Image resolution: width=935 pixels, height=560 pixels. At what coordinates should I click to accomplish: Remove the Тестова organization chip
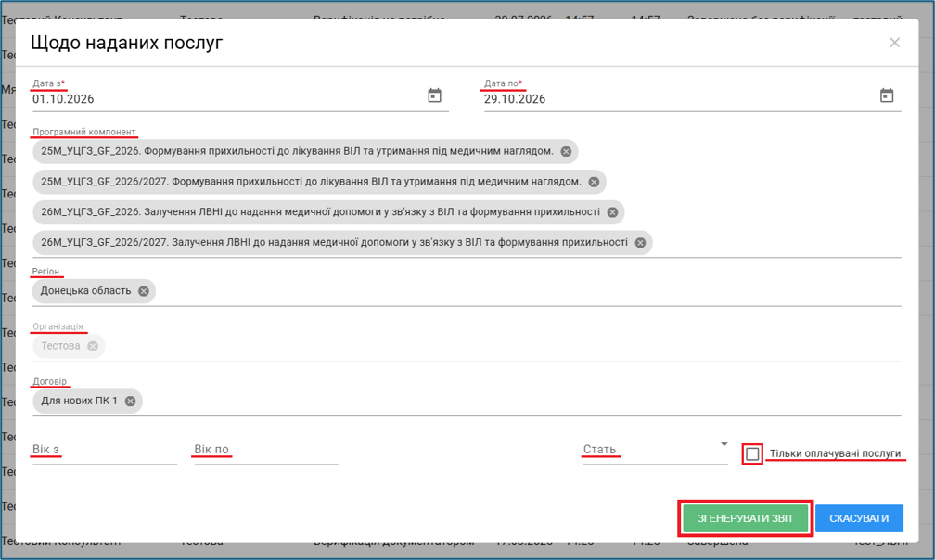click(x=93, y=346)
